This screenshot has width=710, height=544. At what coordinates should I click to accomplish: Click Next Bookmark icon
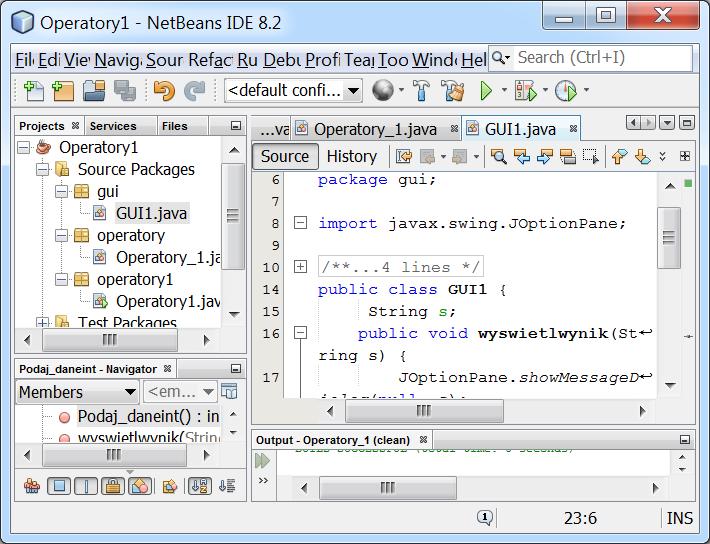coord(643,157)
